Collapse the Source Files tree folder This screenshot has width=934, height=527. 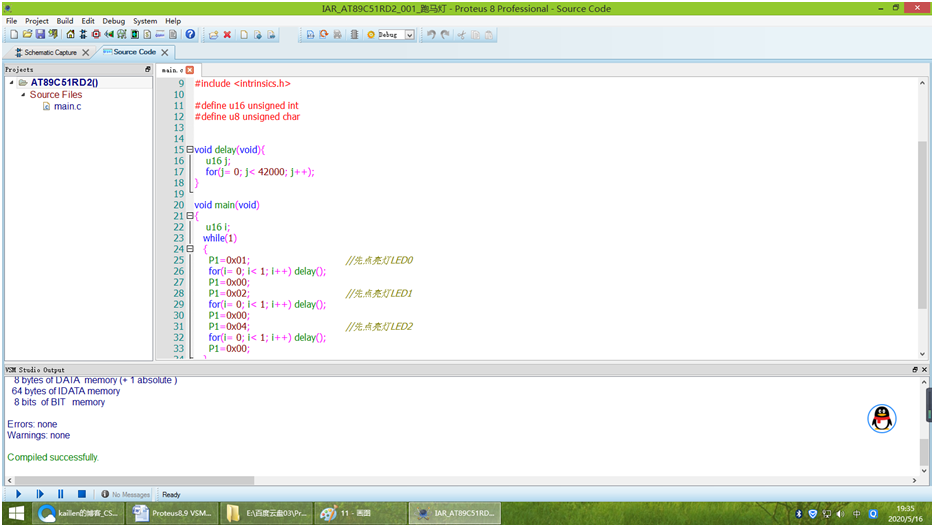(x=23, y=94)
